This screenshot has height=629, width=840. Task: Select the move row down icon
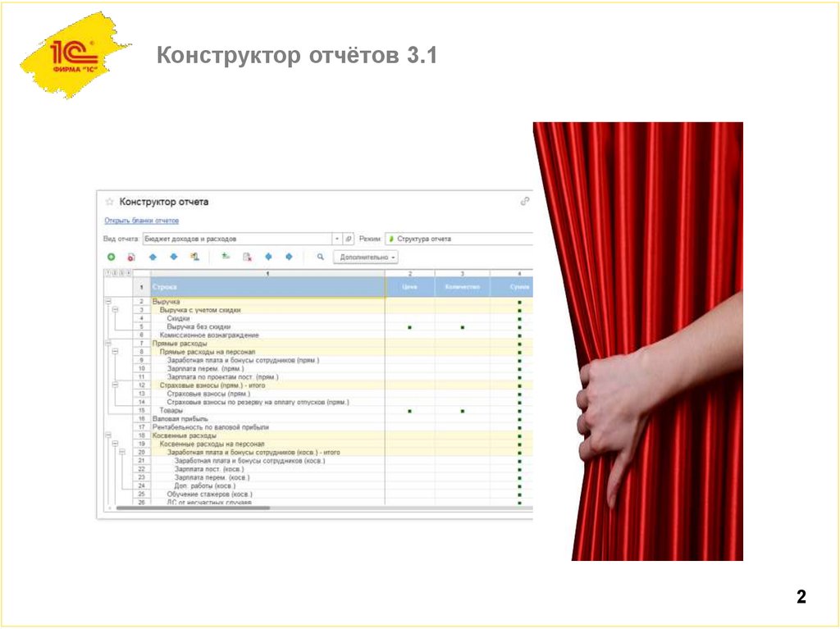click(x=174, y=257)
